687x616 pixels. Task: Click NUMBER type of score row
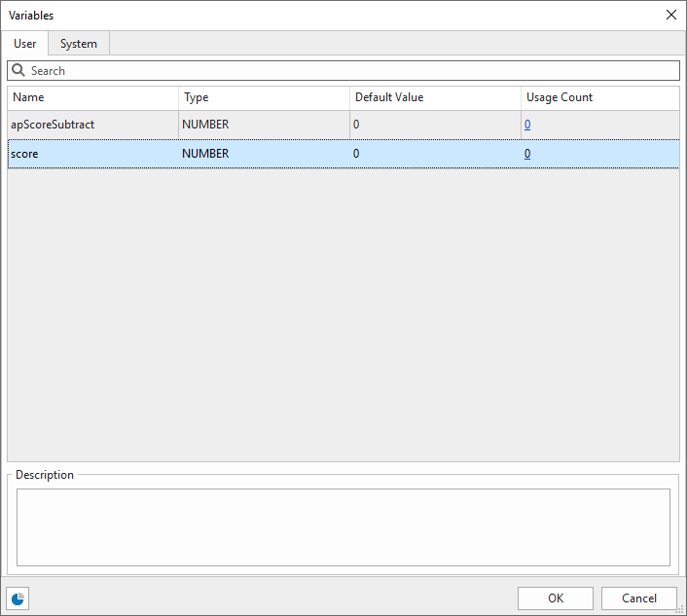205,154
